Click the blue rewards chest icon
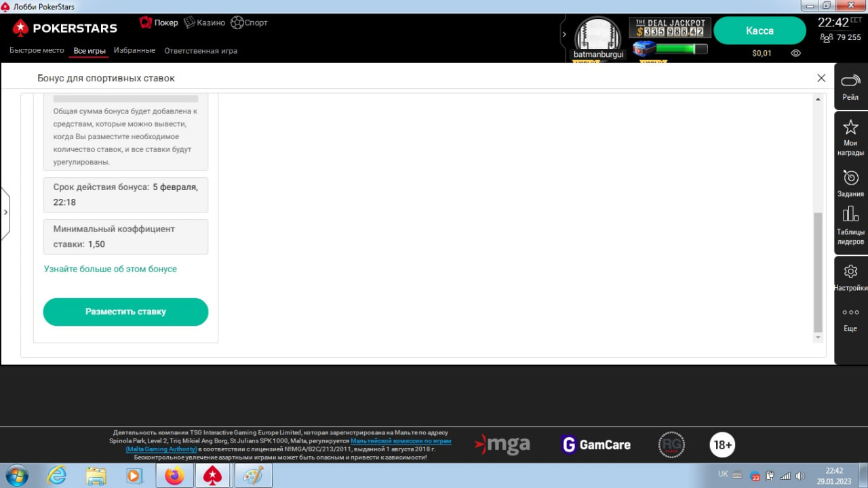 point(644,50)
